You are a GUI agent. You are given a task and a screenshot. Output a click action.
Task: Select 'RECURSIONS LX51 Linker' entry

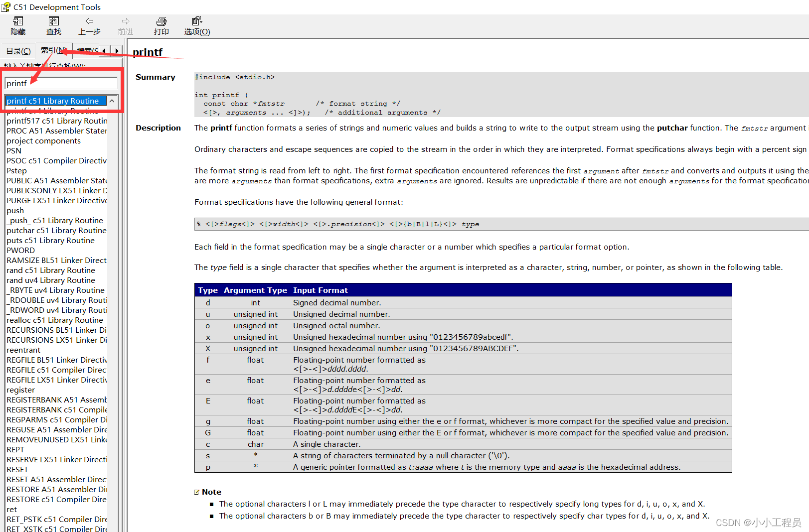(56, 340)
